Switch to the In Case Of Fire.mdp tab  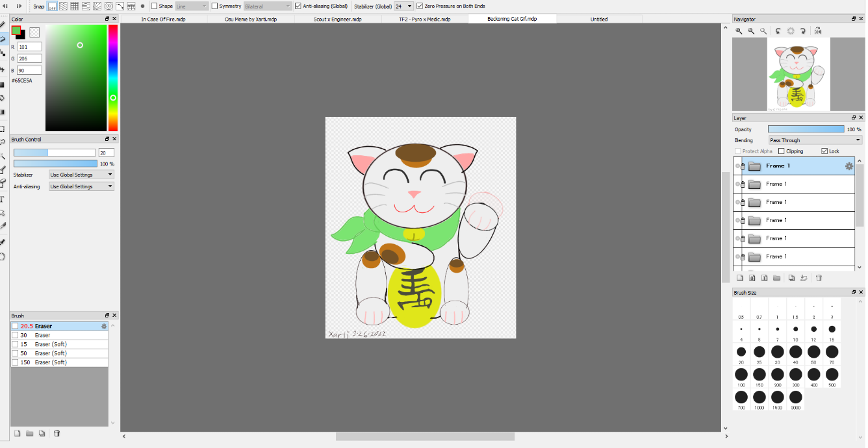(x=163, y=19)
